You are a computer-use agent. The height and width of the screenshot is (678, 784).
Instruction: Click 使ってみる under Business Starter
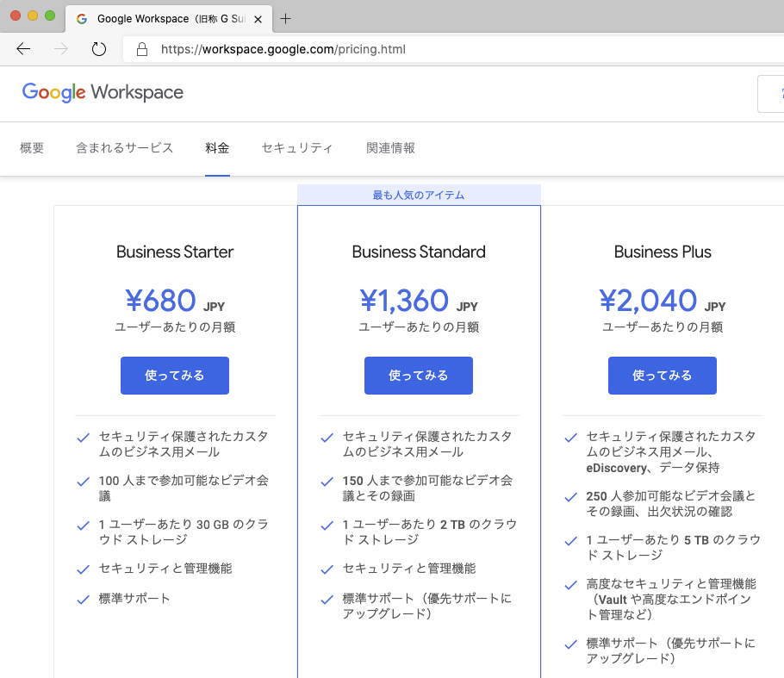point(175,376)
